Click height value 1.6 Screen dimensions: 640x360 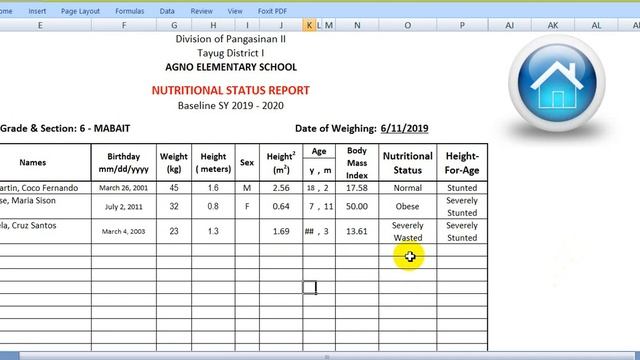pyautogui.click(x=213, y=188)
